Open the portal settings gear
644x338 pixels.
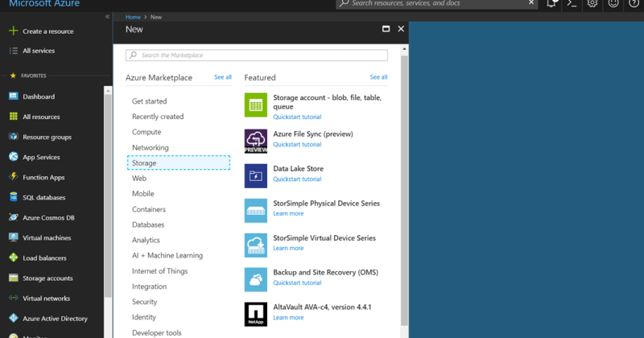pyautogui.click(x=592, y=3)
